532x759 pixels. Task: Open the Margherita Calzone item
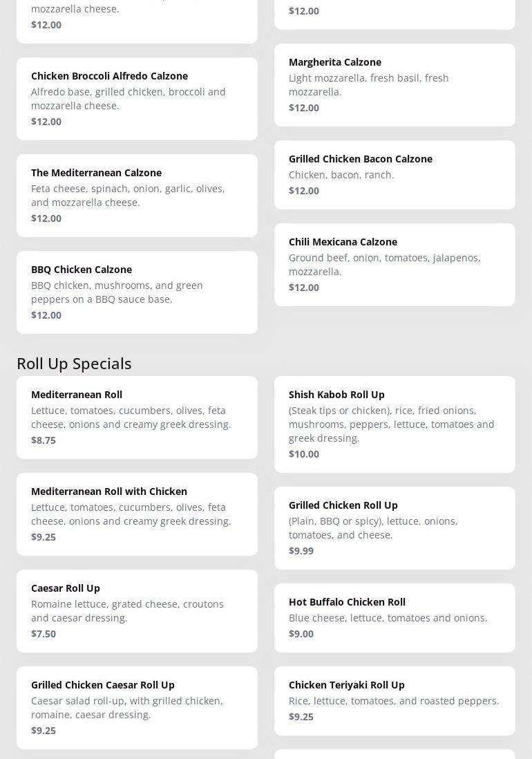pos(395,84)
